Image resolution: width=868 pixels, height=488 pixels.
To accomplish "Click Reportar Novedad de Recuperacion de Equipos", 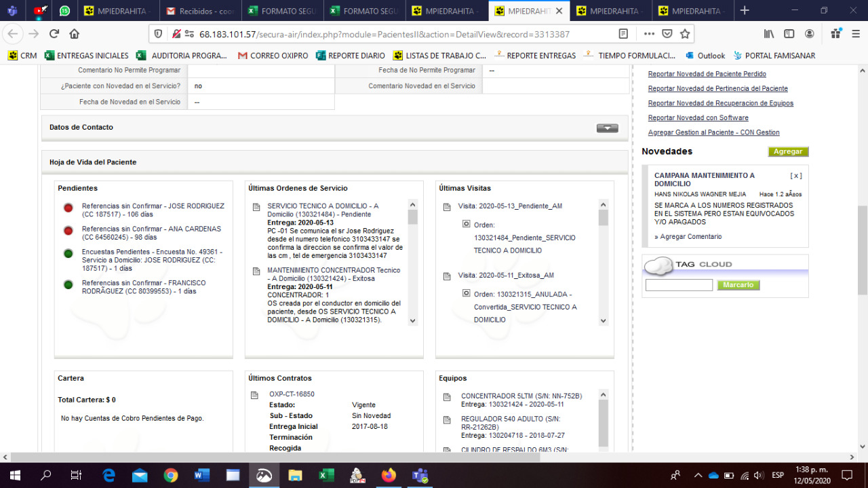I will click(721, 103).
